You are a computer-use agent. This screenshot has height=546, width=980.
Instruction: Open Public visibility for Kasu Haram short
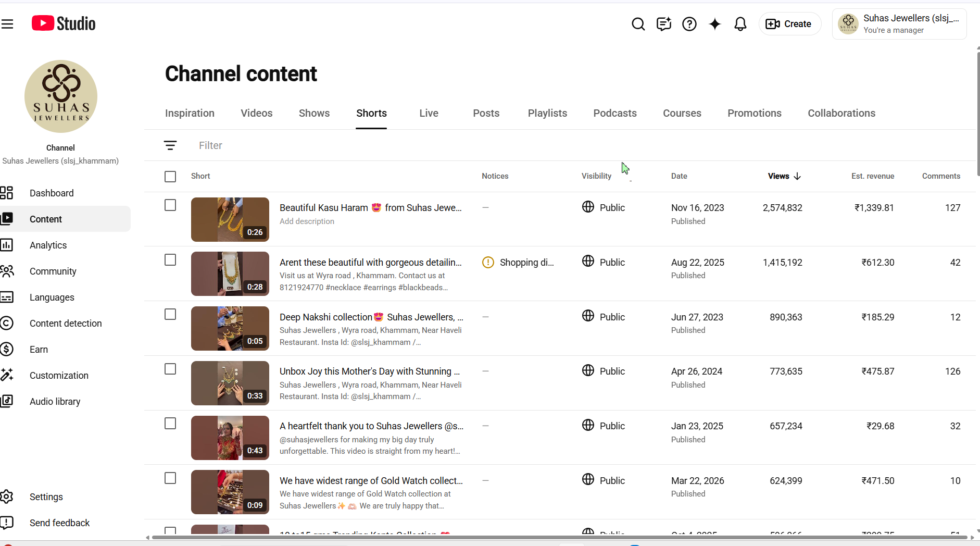tap(604, 207)
